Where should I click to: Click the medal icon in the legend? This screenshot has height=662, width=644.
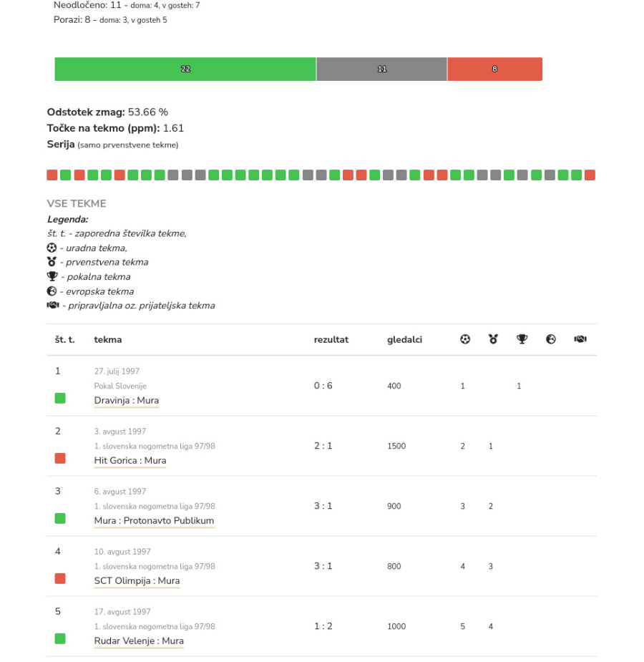point(52,262)
